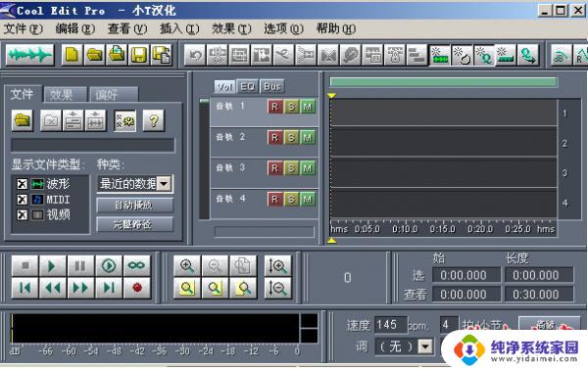588x369 pixels.
Task: Solo track 2
Action: pyautogui.click(x=291, y=137)
